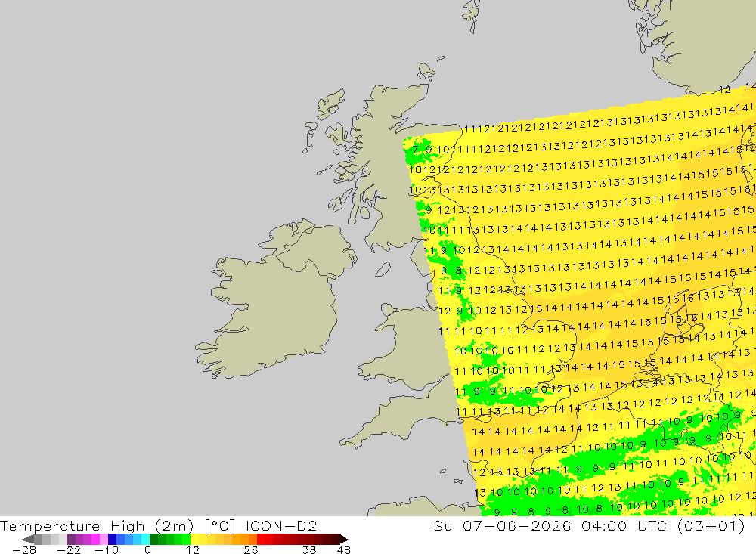Pick the dark blue legend swatch

click(x=112, y=539)
